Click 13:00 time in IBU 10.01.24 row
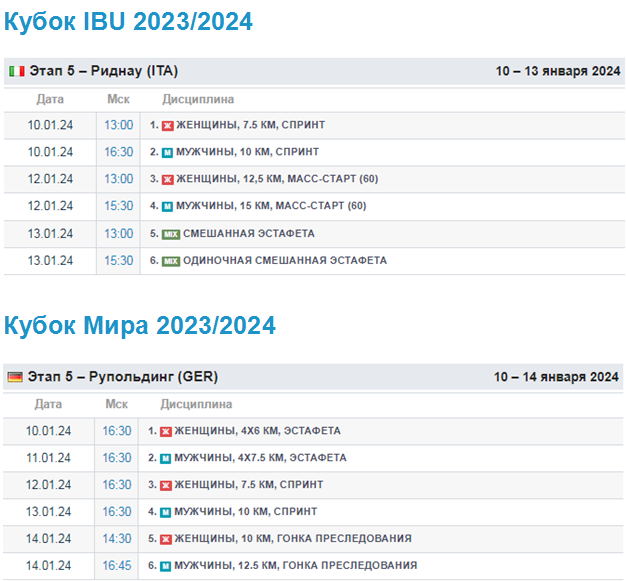This screenshot has width=626, height=581. point(119,125)
